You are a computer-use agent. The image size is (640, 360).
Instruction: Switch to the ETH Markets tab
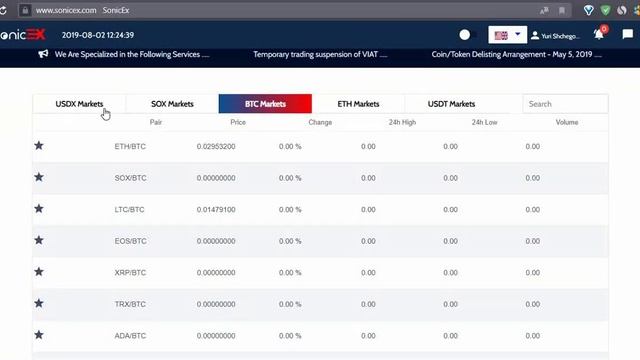click(x=358, y=104)
